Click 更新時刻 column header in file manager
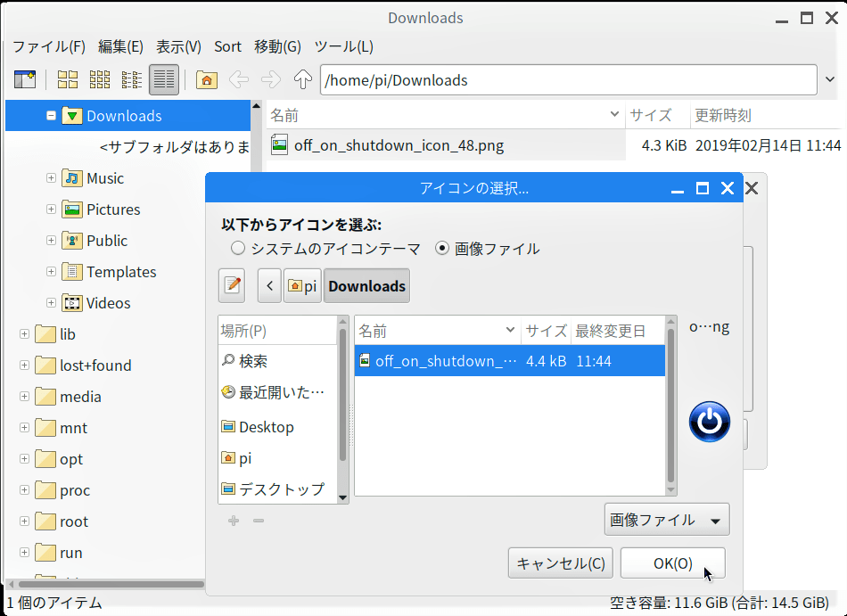 coord(767,115)
